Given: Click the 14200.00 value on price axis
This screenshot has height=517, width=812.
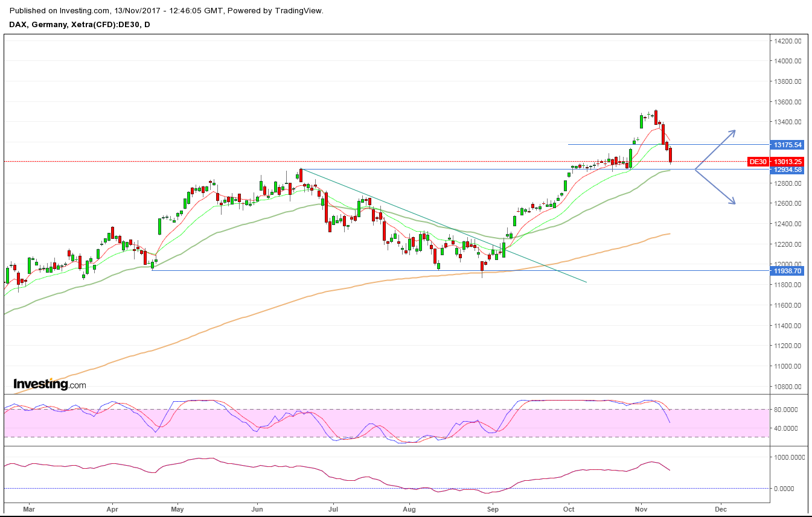Looking at the screenshot, I should pos(789,42).
